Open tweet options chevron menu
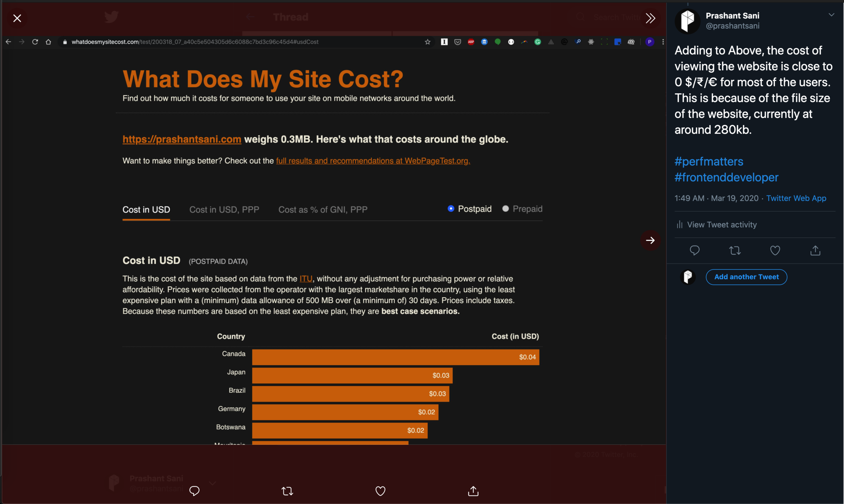This screenshot has width=844, height=504. 831,15
